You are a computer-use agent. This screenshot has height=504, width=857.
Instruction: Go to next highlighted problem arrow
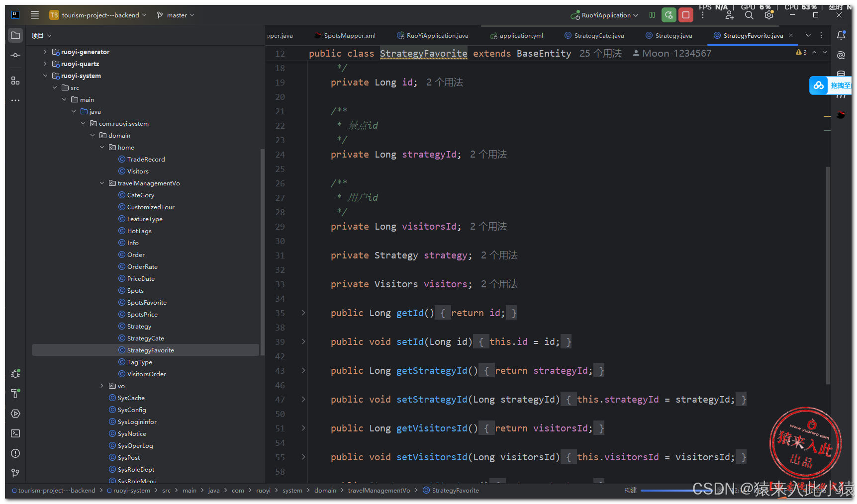(825, 52)
